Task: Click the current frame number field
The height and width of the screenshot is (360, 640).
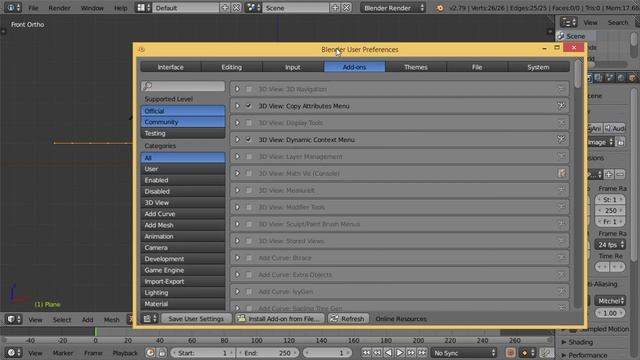Action: coord(326,353)
